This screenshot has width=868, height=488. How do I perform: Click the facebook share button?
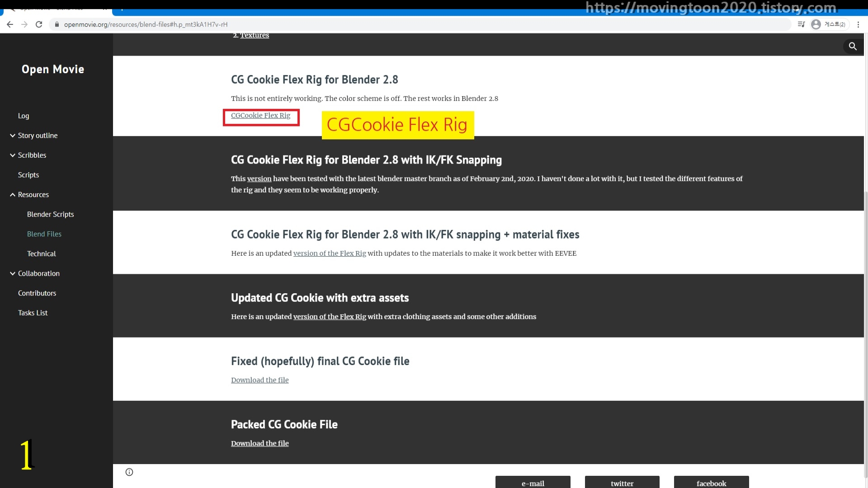coord(712,482)
